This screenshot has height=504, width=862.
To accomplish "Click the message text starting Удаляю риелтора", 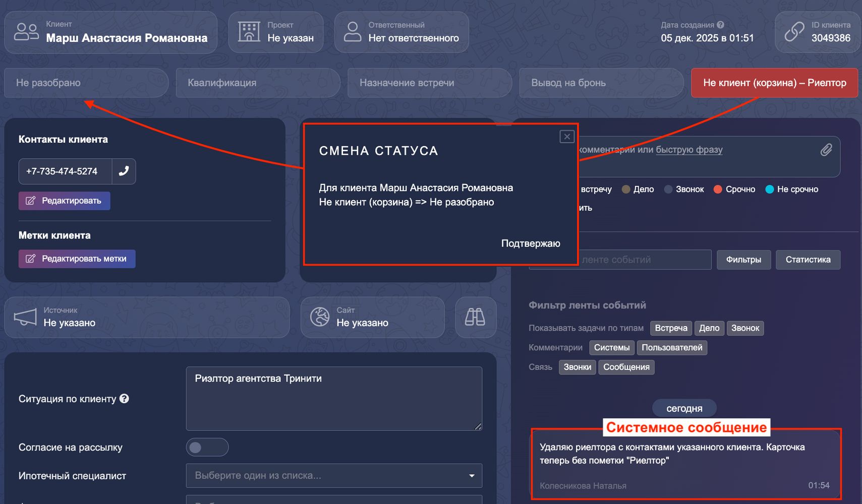I will 672,454.
